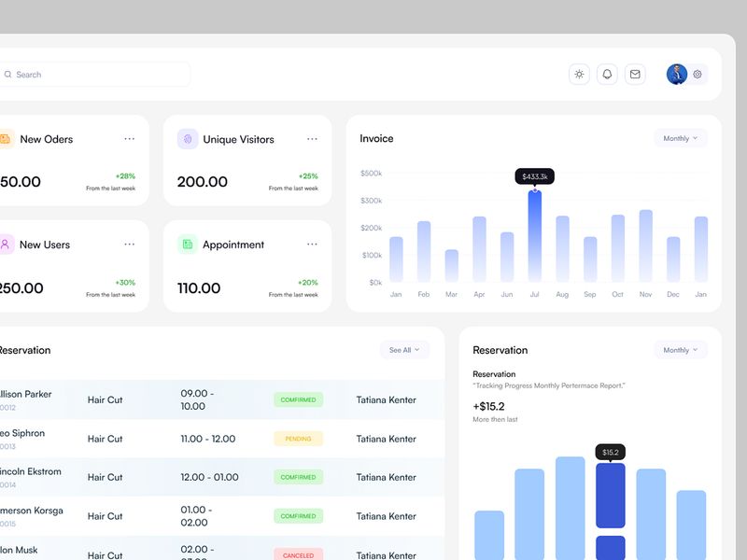Click the user profile avatar

pos(676,75)
